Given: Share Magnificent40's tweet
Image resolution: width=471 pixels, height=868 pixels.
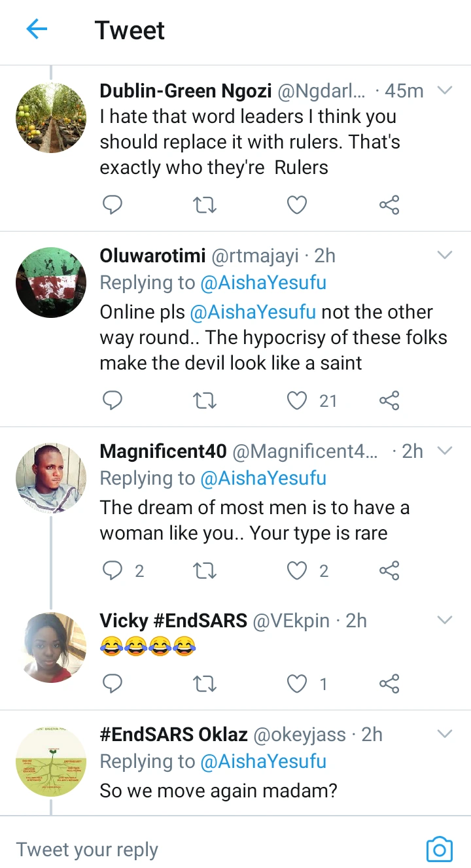Looking at the screenshot, I should click(389, 571).
